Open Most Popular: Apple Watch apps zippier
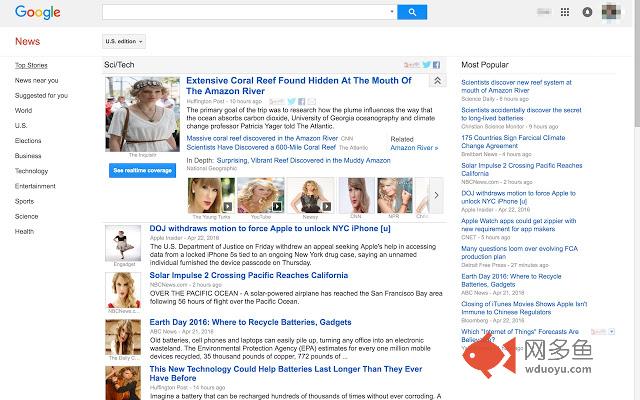The image size is (640, 400). [x=518, y=225]
